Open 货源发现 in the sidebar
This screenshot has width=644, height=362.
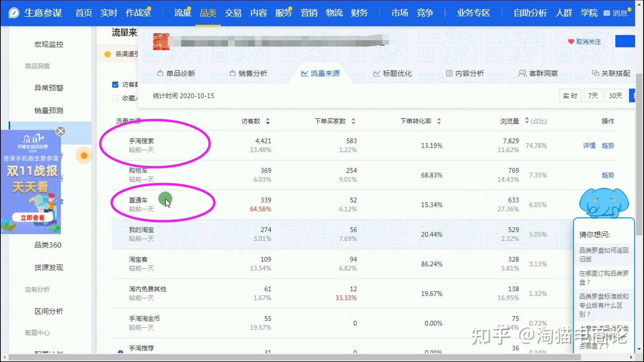click(49, 267)
